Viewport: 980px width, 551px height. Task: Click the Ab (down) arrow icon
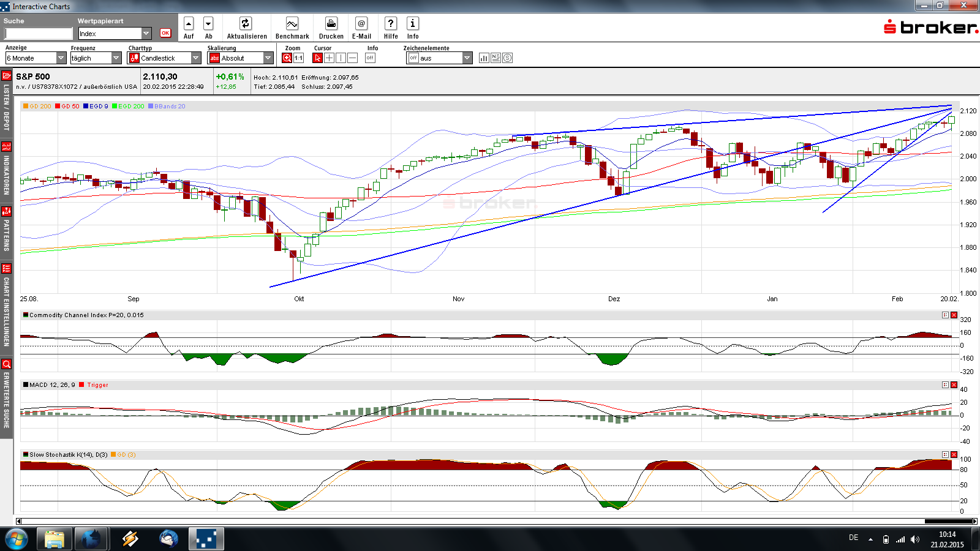pos(208,24)
